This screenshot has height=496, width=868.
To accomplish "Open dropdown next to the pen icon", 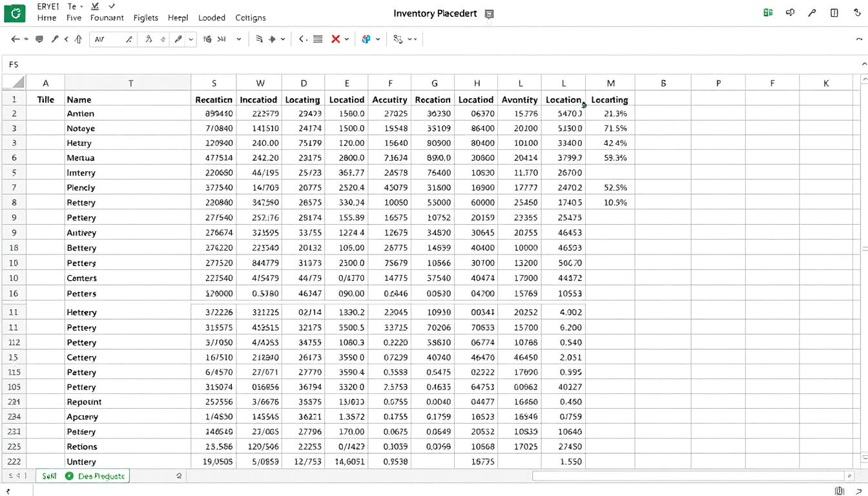I will click(x=191, y=39).
